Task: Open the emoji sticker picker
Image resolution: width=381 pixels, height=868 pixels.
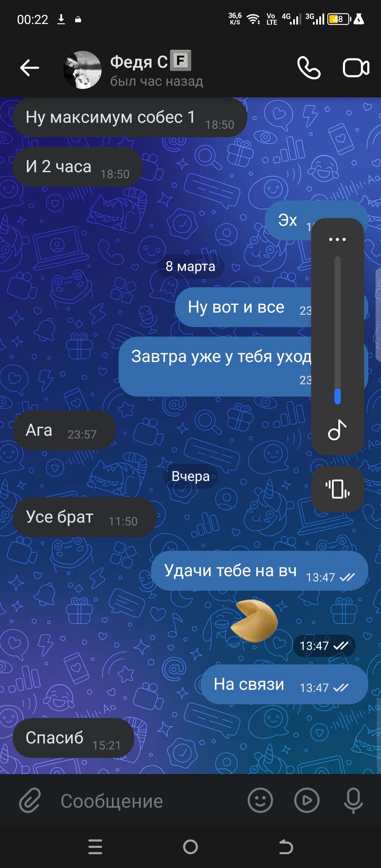Action: [x=260, y=800]
